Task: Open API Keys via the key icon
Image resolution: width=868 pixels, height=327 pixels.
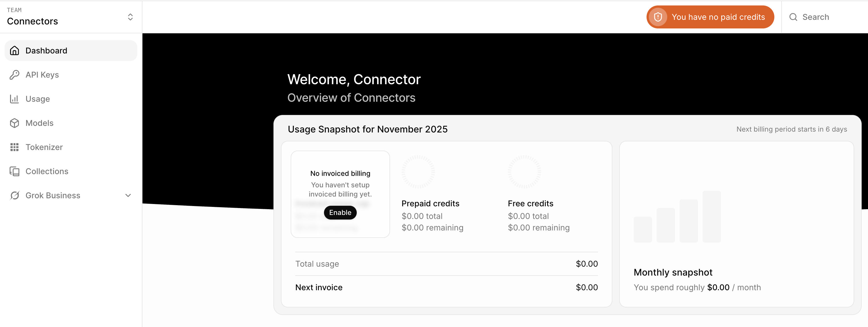Action: [14, 74]
